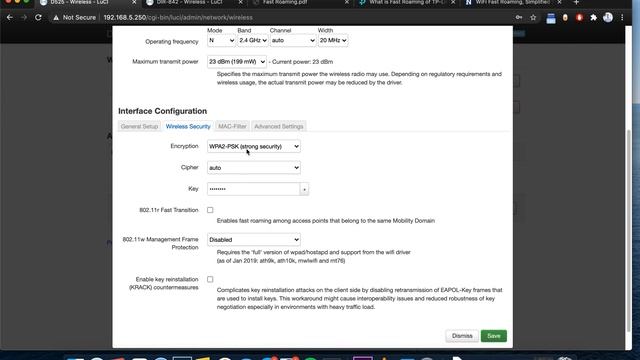Click the 802.11r Fast Transition label
Screen dimensions: 640x360
click(x=169, y=210)
